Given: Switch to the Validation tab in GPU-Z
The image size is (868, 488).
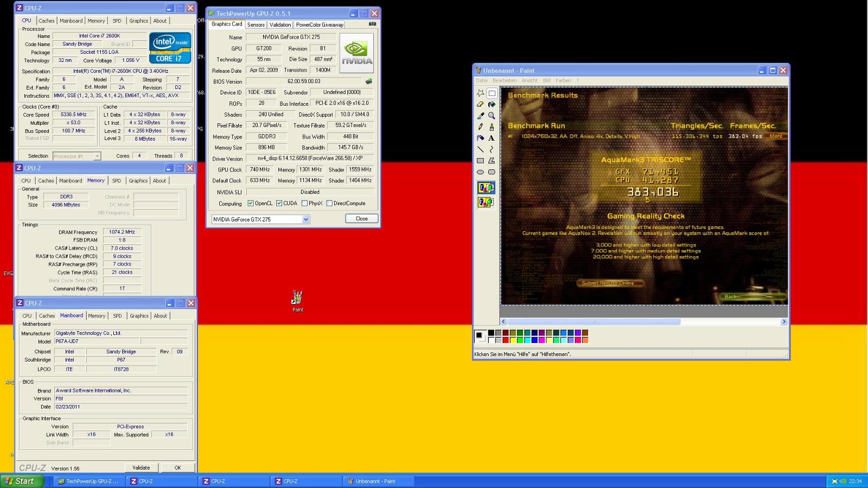Looking at the screenshot, I should (x=280, y=24).
